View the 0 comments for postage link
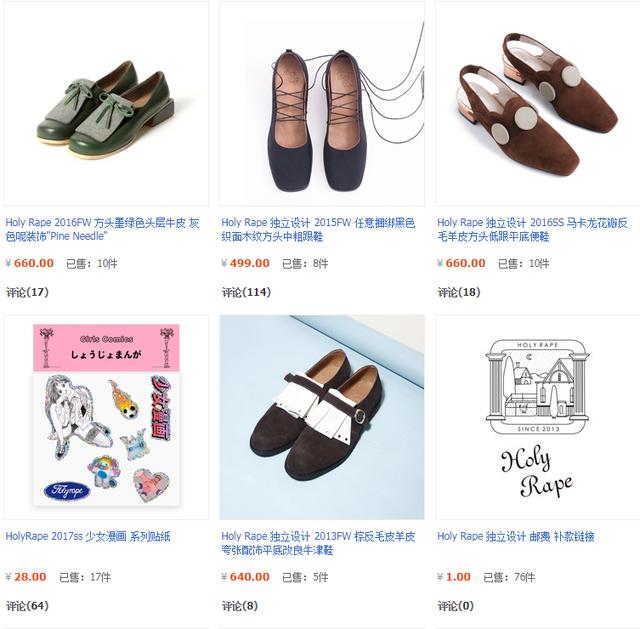This screenshot has height=629, width=640. point(456,606)
